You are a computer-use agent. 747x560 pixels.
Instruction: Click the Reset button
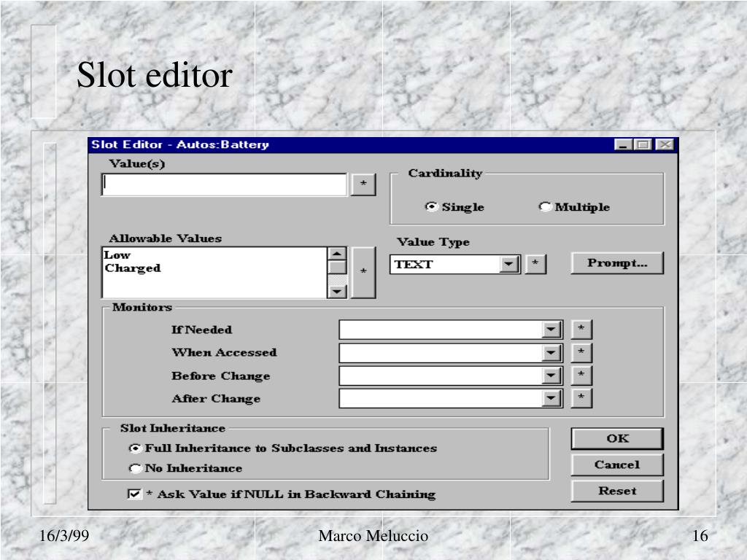[x=617, y=491]
